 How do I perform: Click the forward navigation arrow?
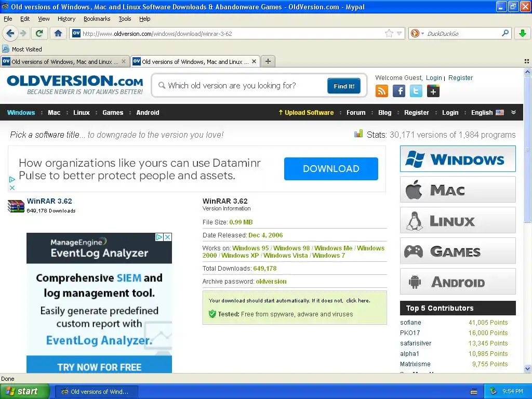[x=23, y=33]
